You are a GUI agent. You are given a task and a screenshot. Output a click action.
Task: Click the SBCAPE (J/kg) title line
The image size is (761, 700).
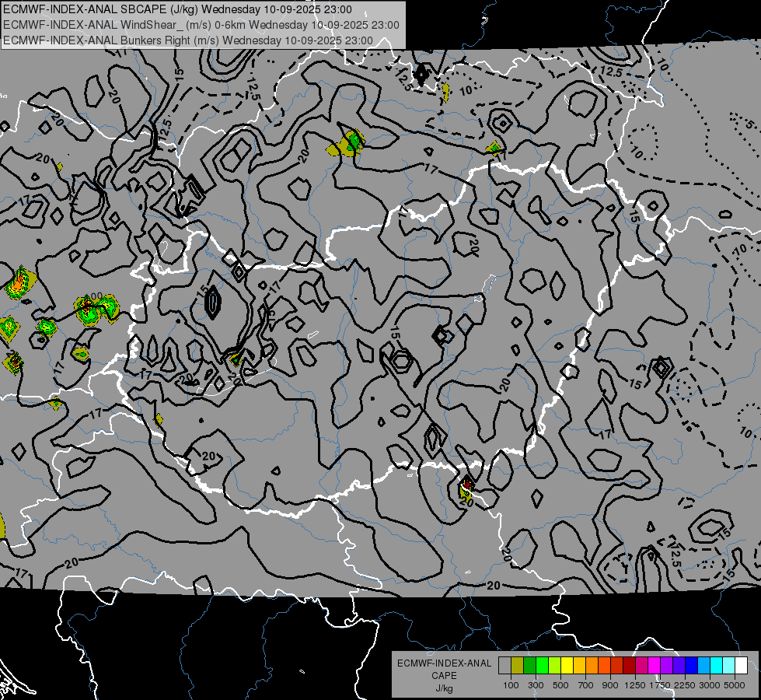pyautogui.click(x=178, y=9)
